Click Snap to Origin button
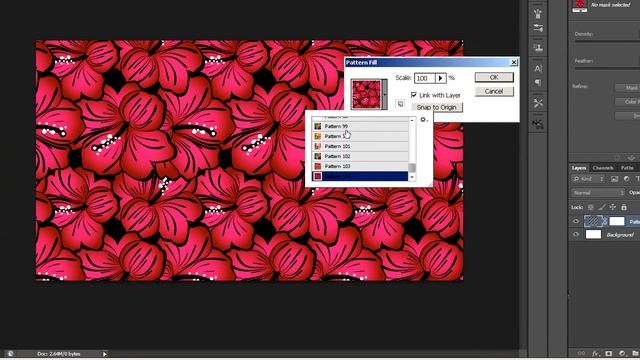Image resolution: width=640 pixels, height=360 pixels. tap(437, 107)
